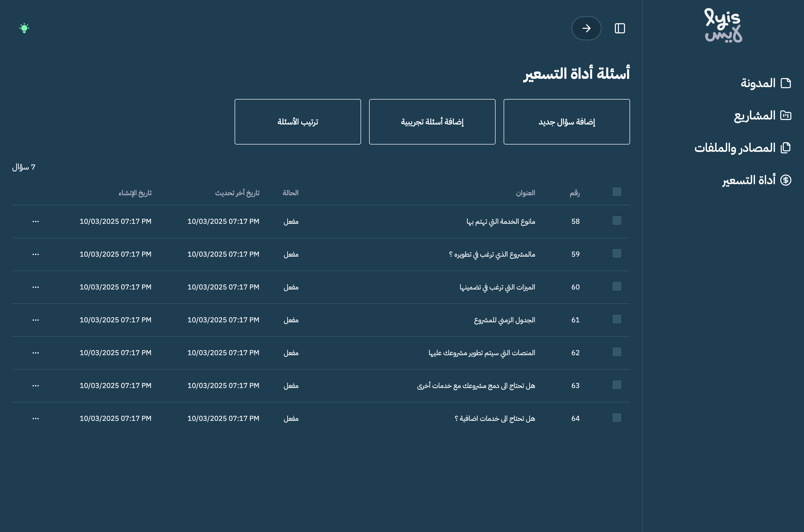Click the إضافة سؤال جديد button
804x532 pixels.
[x=566, y=122]
